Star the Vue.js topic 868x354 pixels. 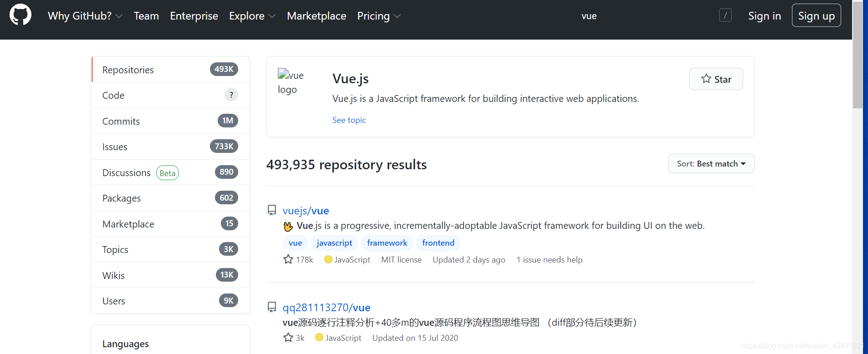716,79
